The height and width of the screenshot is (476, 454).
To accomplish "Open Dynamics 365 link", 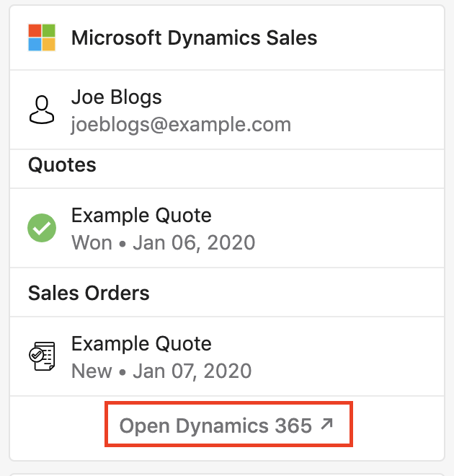I will point(226,425).
